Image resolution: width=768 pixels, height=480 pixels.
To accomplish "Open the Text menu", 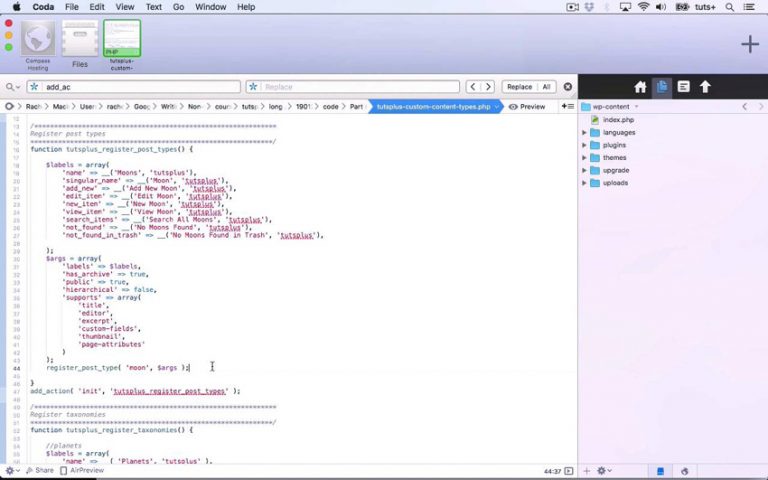I will pos(154,7).
